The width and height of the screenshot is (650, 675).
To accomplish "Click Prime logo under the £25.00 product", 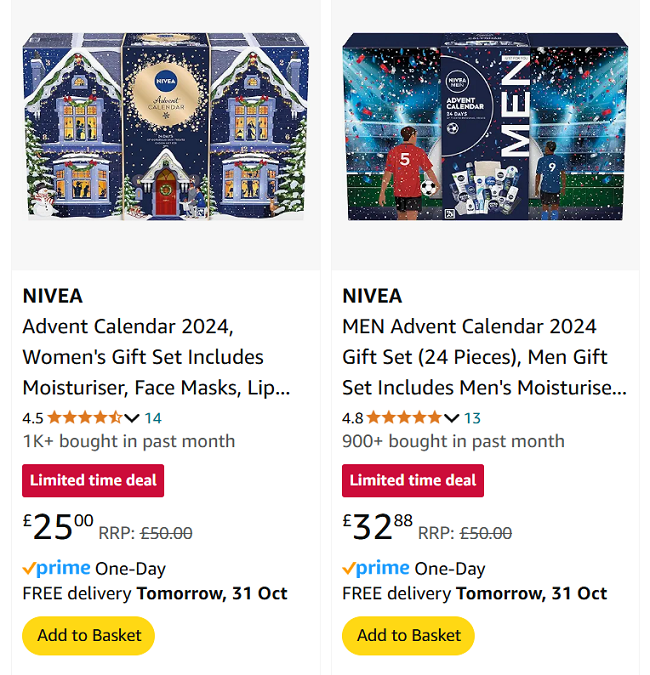I will pyautogui.click(x=57, y=568).
